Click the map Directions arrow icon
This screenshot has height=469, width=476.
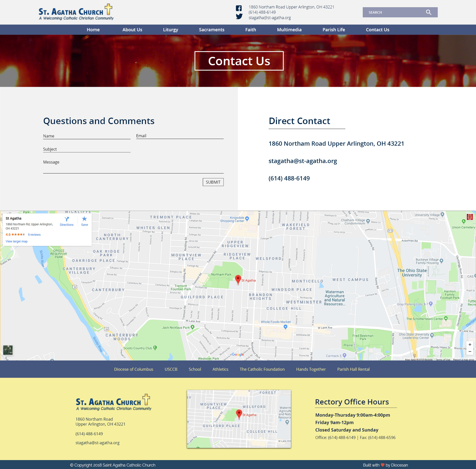(67, 219)
